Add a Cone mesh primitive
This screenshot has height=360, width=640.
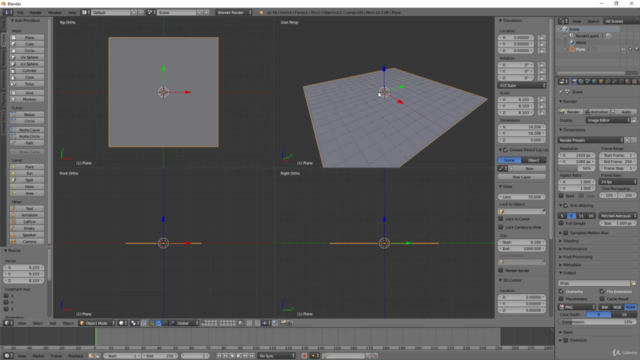click(x=27, y=77)
